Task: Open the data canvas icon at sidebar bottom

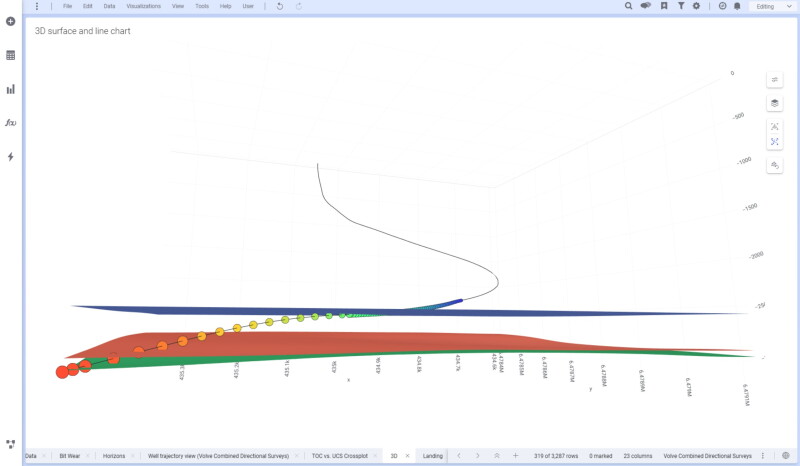Action: tap(10, 444)
